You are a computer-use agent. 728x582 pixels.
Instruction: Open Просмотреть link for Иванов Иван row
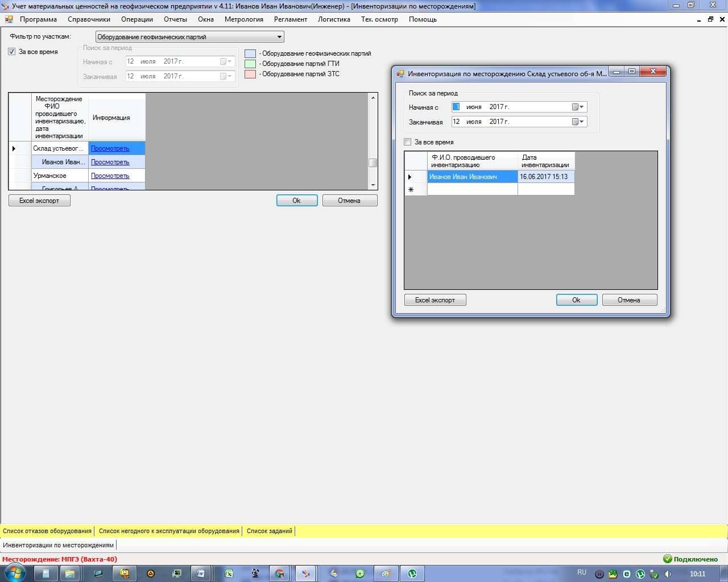(110, 162)
